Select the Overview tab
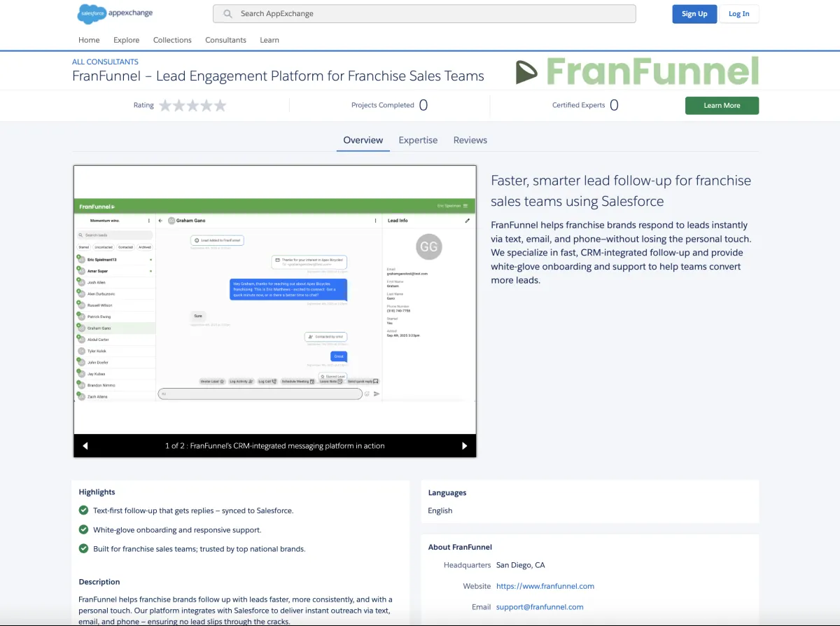The height and width of the screenshot is (626, 840). click(363, 140)
